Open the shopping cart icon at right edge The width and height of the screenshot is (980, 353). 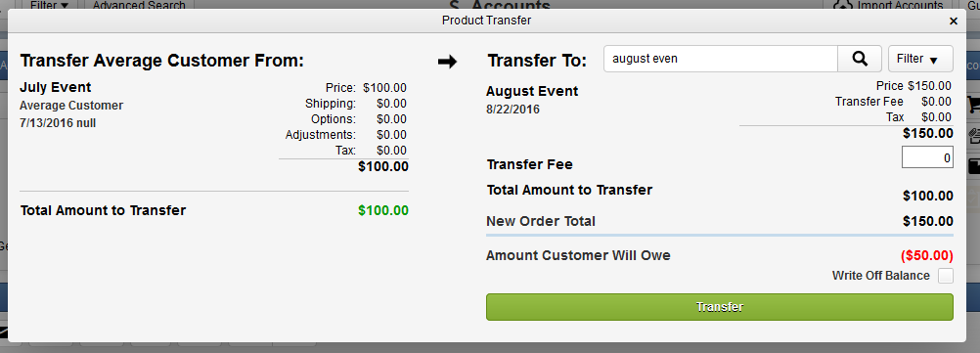(x=973, y=104)
